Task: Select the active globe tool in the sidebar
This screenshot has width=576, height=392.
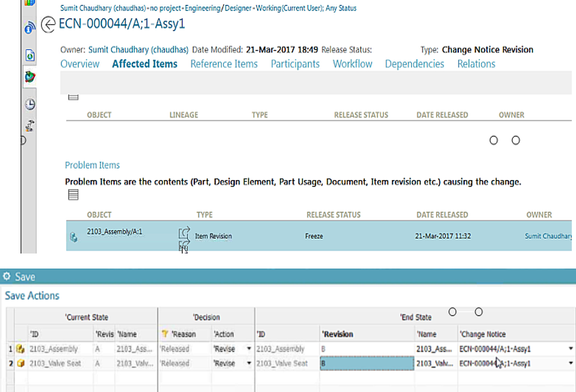Action: click(x=28, y=76)
